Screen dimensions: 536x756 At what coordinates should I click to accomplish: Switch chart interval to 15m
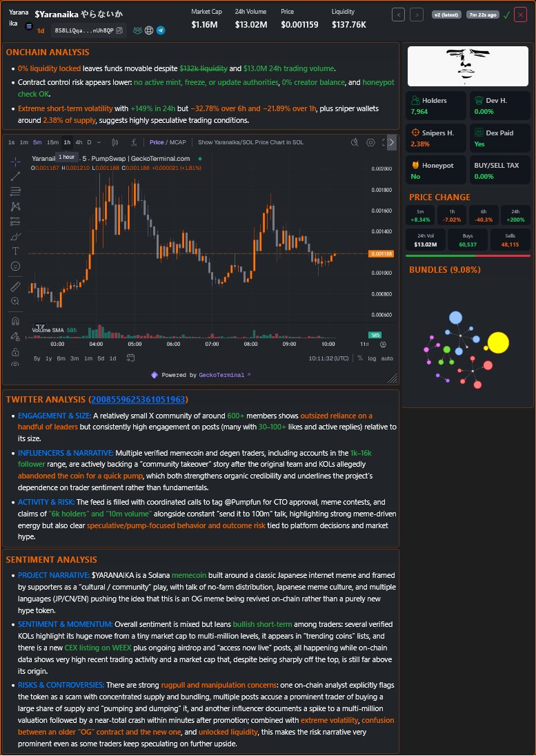[52, 142]
